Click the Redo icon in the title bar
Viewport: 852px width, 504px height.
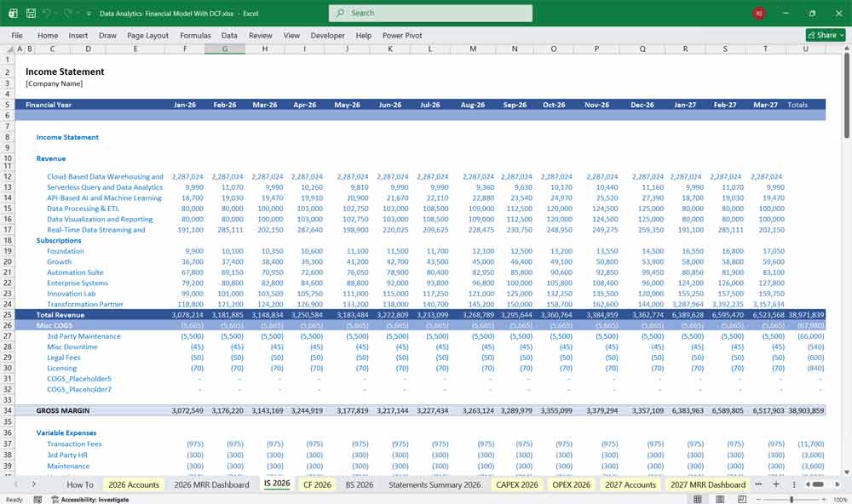(x=66, y=13)
